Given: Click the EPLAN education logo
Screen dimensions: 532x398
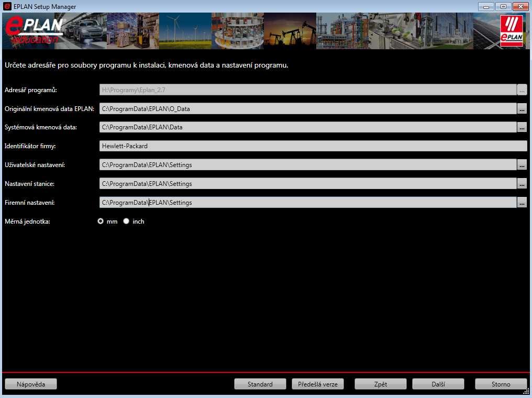Looking at the screenshot, I should point(34,31).
